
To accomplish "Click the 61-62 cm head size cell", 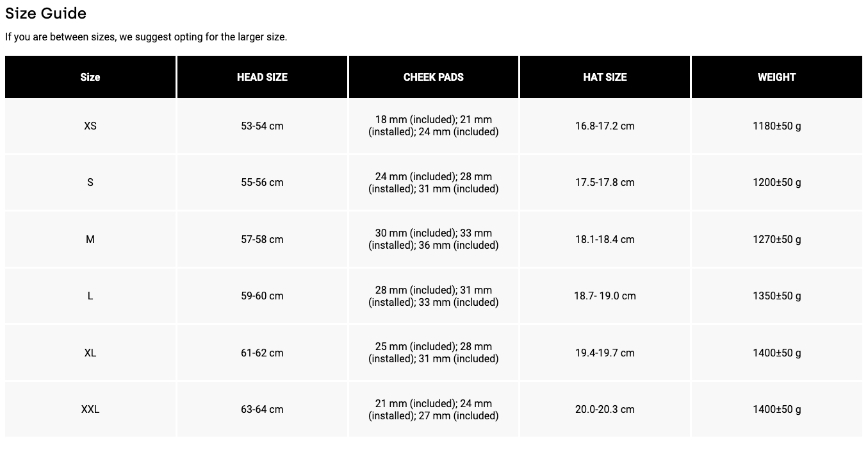I will tap(262, 353).
